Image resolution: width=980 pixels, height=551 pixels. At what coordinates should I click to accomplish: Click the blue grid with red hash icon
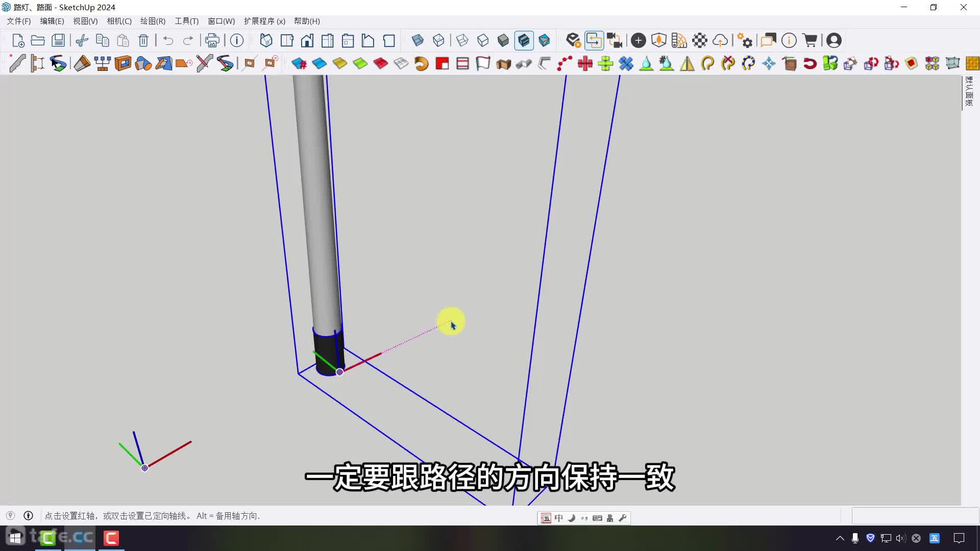click(299, 63)
